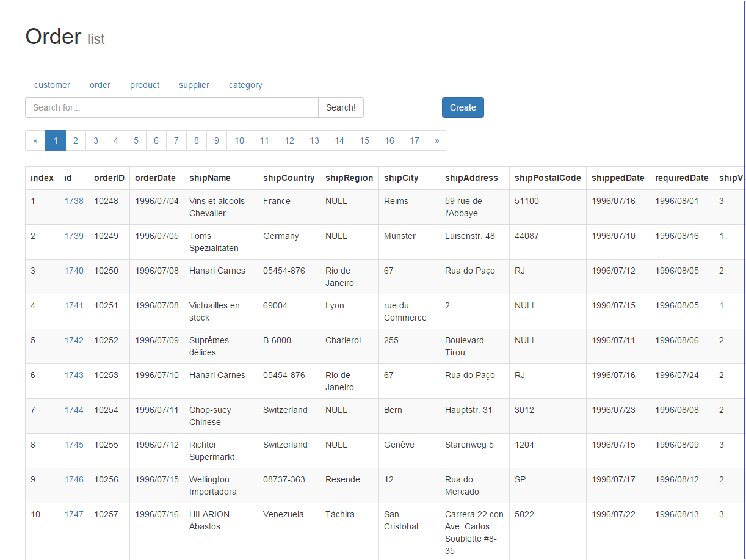Screen dimensions: 746x560
Task: Go to the next page with »
Action: tap(437, 140)
